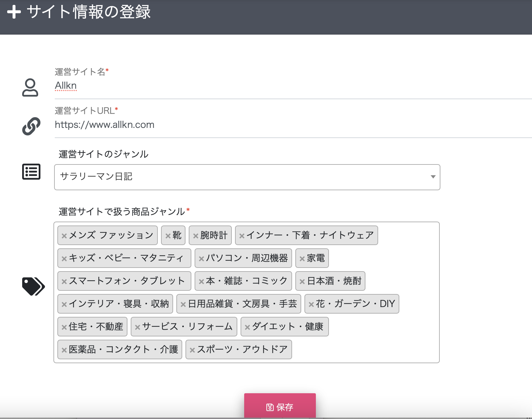
Task: Remove the サービス・リフォーム tag
Action: (x=138, y=327)
